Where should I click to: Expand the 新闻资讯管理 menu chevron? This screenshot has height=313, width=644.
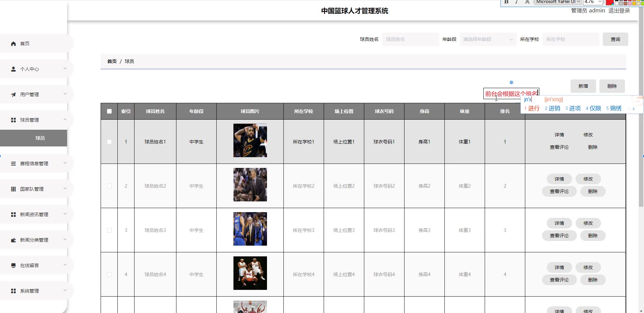(x=65, y=214)
